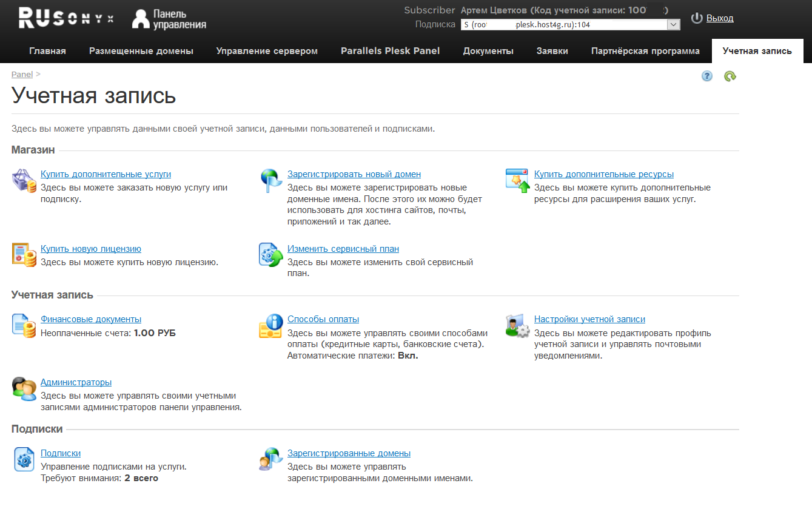The width and height of the screenshot is (812, 523).
Task: Click the shopping basket icon for additional services
Action: [x=24, y=181]
